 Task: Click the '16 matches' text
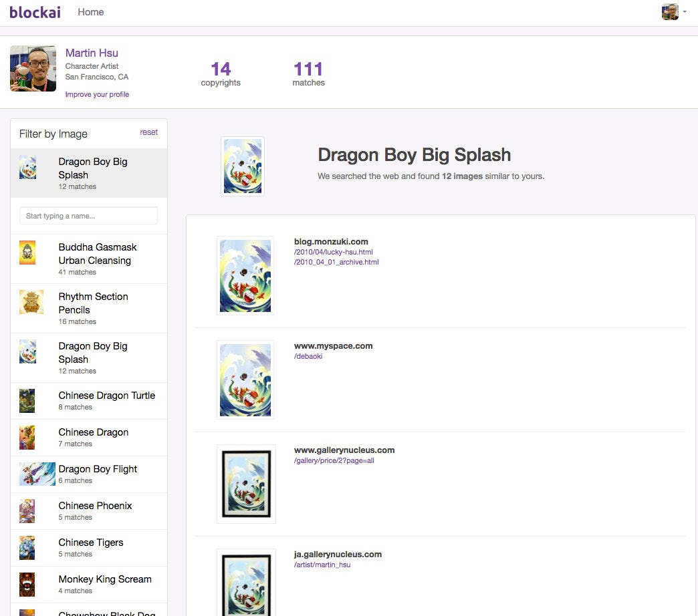click(x=78, y=321)
